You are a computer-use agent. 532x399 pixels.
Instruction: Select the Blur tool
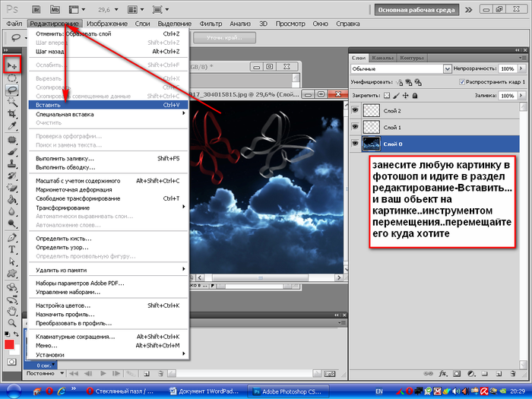pyautogui.click(x=12, y=211)
